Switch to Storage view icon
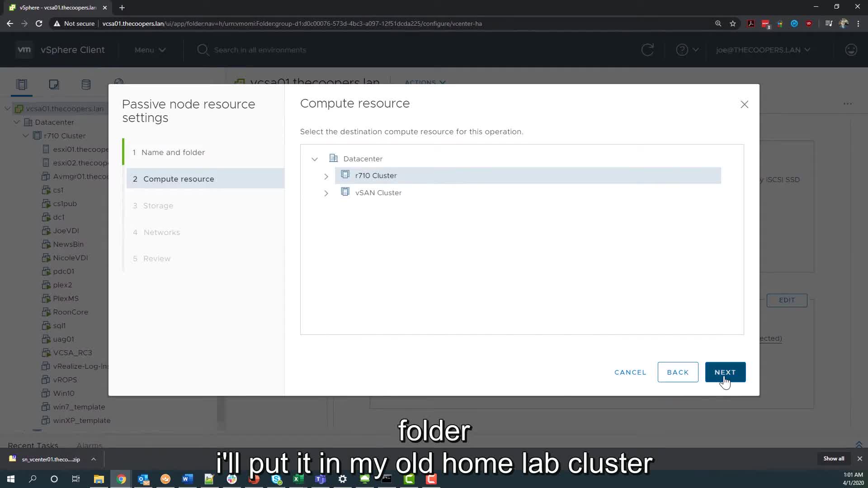 (86, 84)
